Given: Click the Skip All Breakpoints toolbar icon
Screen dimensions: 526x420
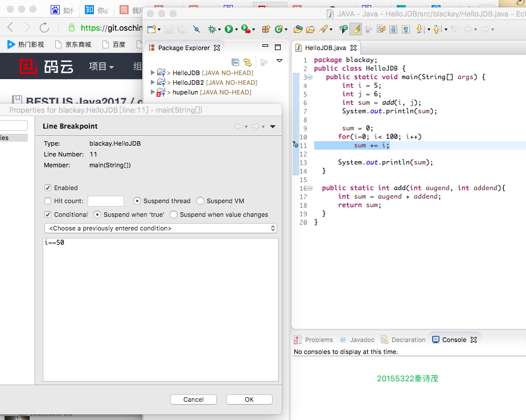Looking at the screenshot, I should coord(196,29).
